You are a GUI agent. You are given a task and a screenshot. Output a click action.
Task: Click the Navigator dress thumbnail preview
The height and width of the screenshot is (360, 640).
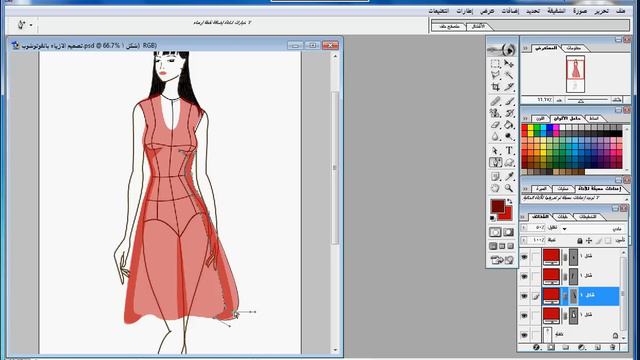[576, 74]
